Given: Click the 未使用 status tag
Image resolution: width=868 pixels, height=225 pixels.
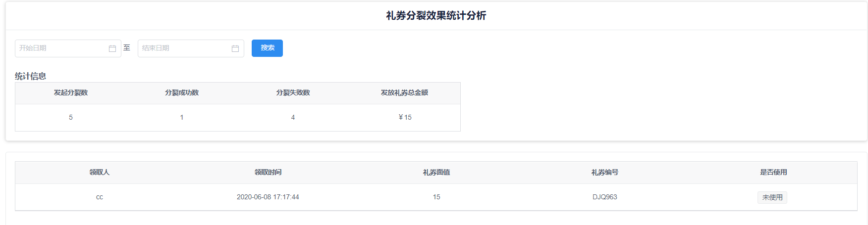Looking at the screenshot, I should point(772,197).
